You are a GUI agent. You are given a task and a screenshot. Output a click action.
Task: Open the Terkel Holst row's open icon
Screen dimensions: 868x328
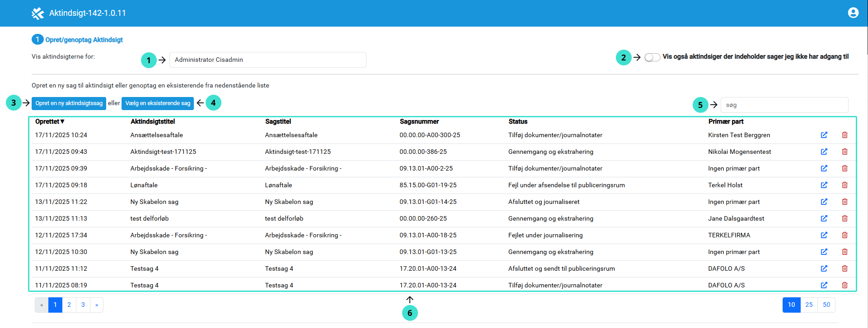(x=824, y=185)
